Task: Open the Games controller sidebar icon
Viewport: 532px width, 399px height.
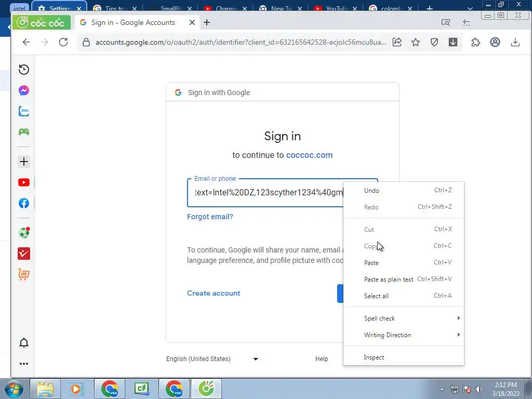Action: click(24, 131)
